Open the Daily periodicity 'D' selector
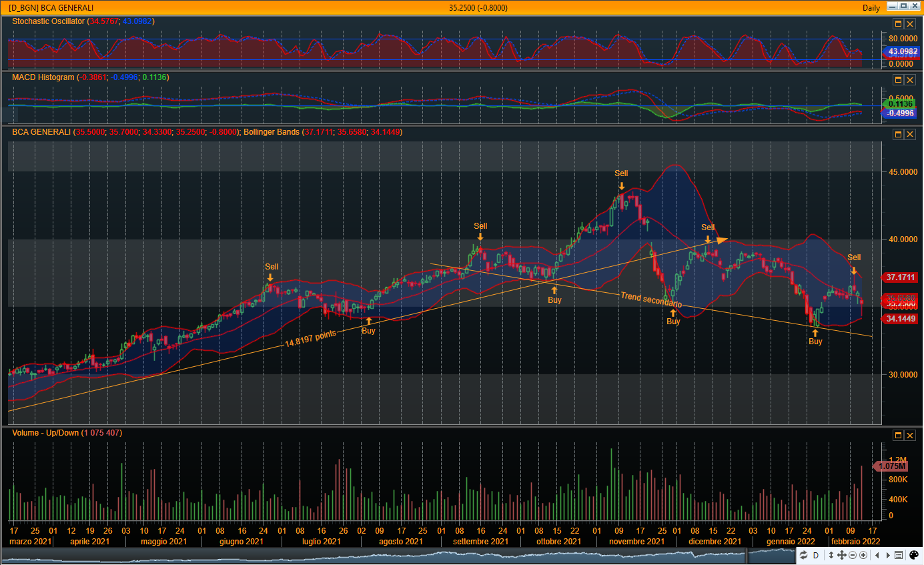This screenshot has height=565, width=924. tap(816, 555)
